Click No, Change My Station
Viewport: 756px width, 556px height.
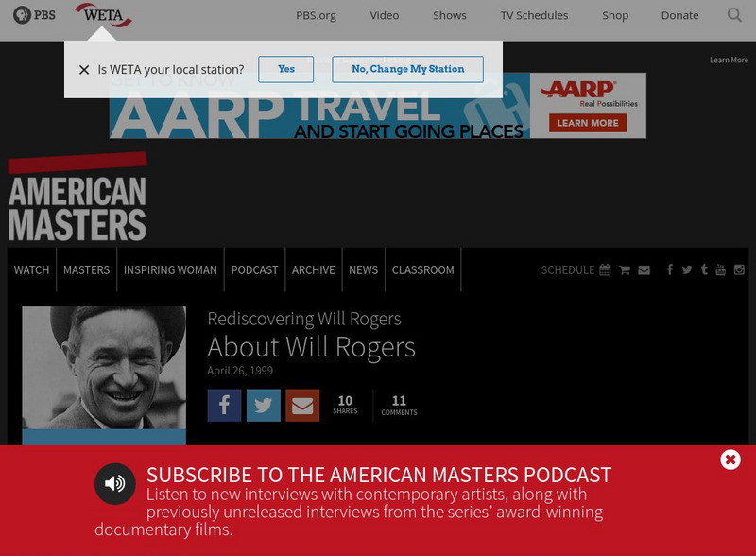click(407, 69)
